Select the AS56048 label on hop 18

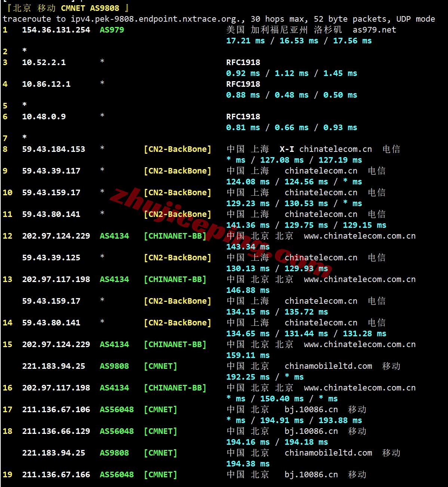[x=117, y=431]
